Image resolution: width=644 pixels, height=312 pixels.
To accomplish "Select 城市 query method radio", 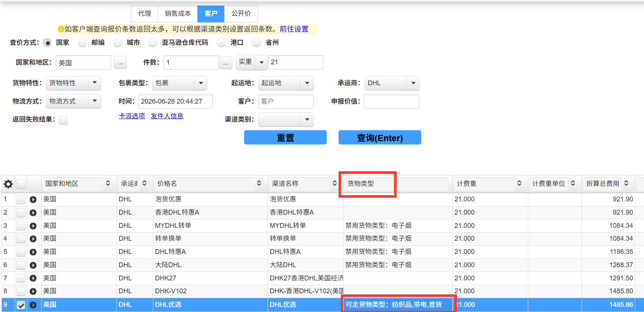I will tap(118, 43).
